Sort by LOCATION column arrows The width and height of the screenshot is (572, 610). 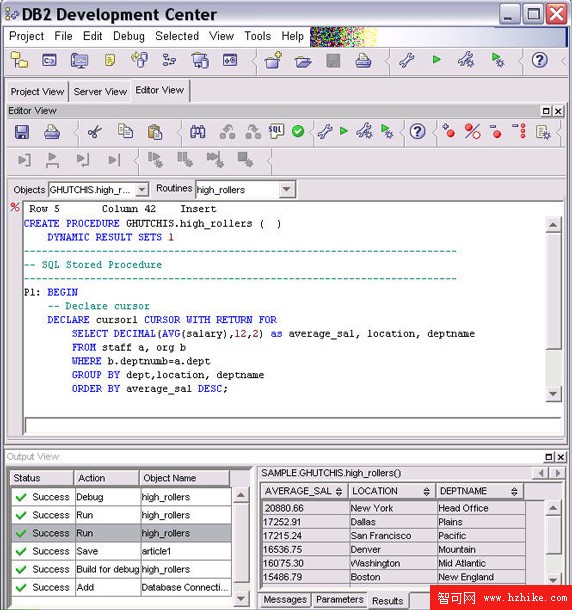tap(426, 491)
